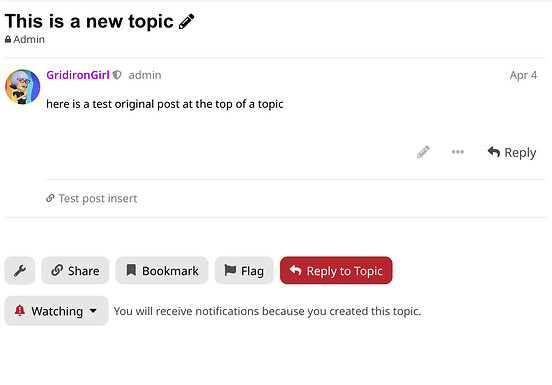Flag this topic

coord(244,271)
